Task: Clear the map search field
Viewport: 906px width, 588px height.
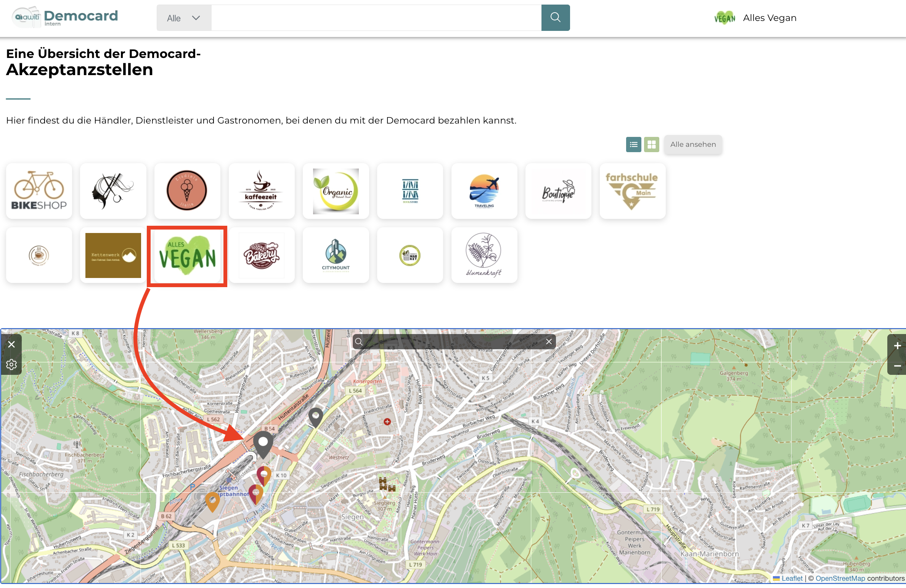Action: 549,341
